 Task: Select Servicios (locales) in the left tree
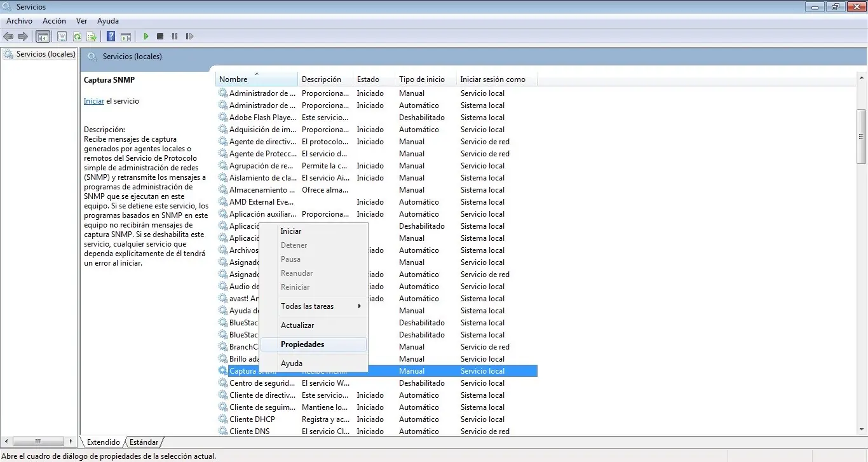(46, 54)
